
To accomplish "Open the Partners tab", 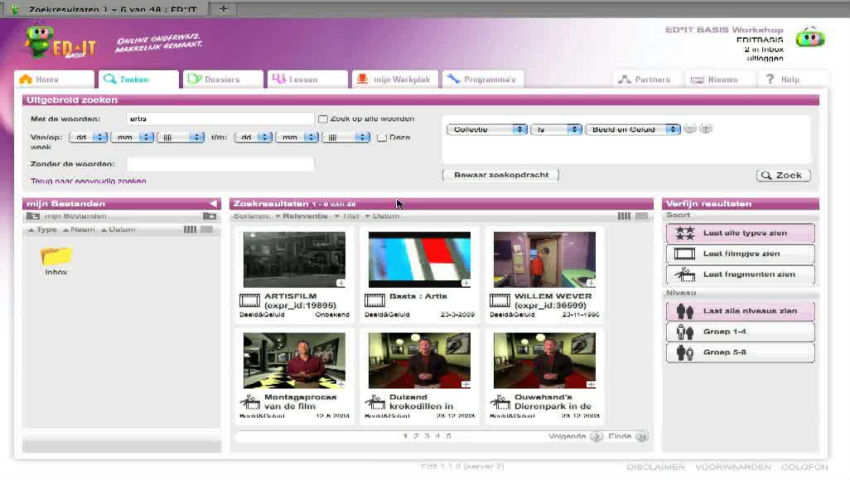I will coord(646,79).
